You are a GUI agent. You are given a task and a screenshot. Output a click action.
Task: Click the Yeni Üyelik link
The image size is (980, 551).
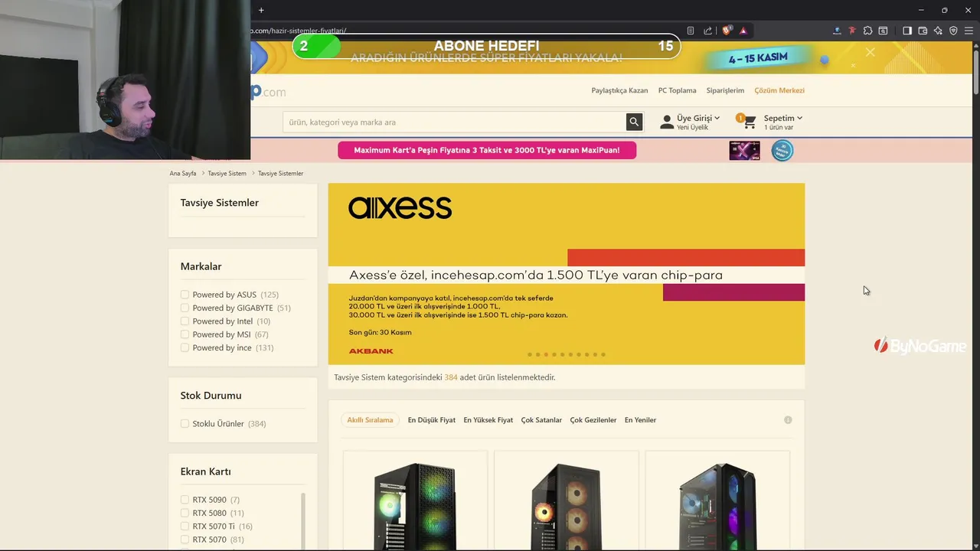pos(692,128)
